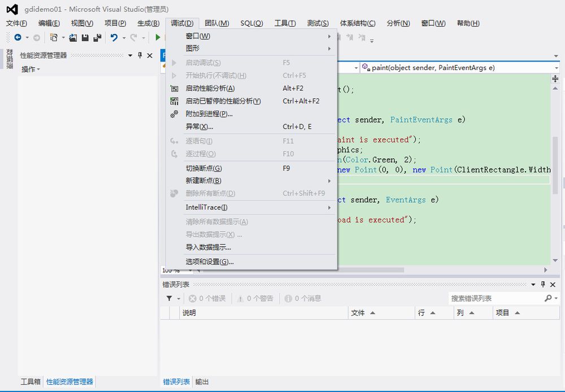Open the paint method member dropdown
The width and height of the screenshot is (565, 392).
pos(556,68)
